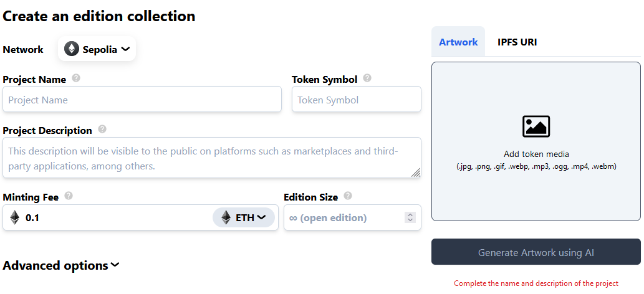Click the help icon beside Edition Size
The height and width of the screenshot is (294, 644).
click(348, 196)
